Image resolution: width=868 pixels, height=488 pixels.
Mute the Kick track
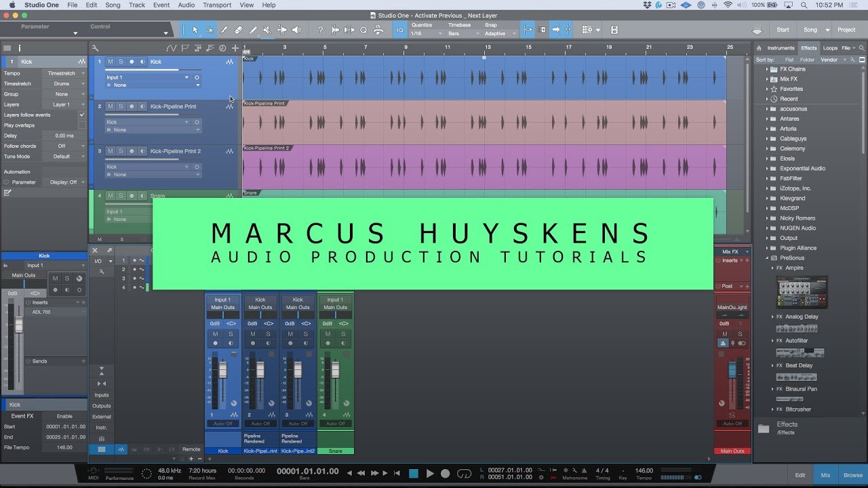click(111, 62)
